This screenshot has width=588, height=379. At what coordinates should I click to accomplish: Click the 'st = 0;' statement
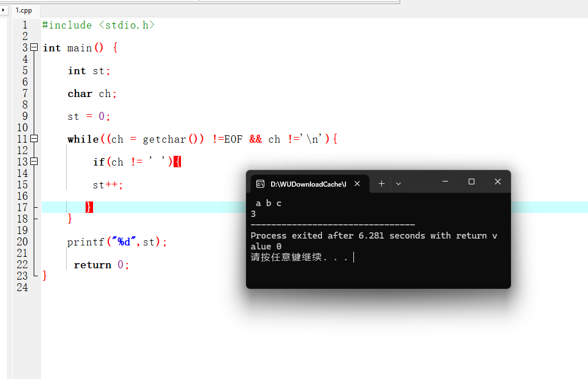[89, 116]
